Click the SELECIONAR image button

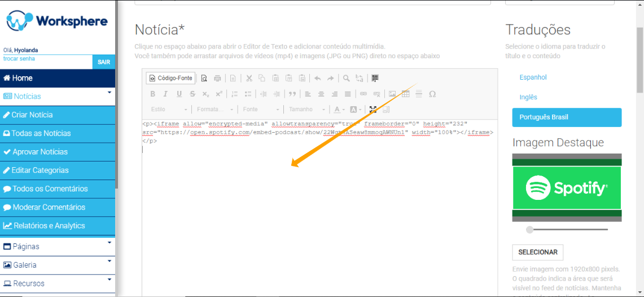538,252
